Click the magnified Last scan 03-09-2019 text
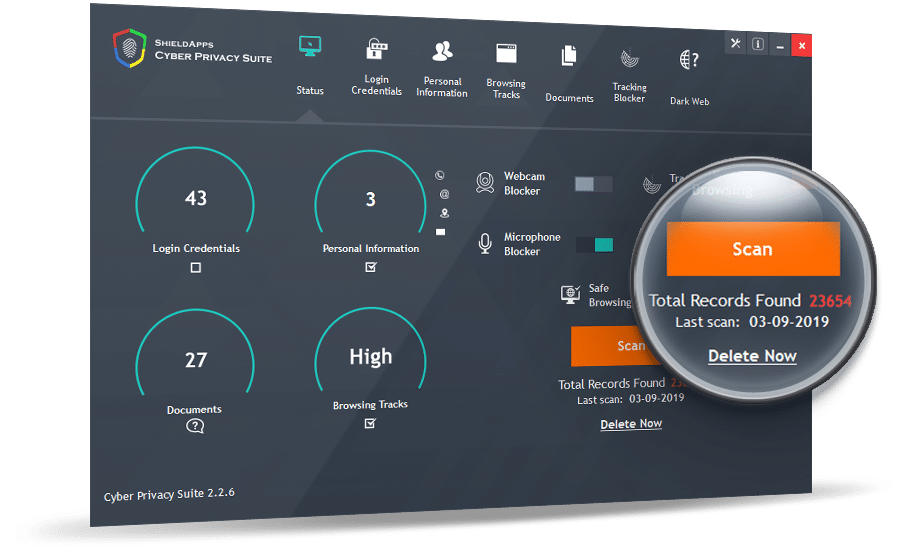The height and width of the screenshot is (550, 900). (752, 322)
